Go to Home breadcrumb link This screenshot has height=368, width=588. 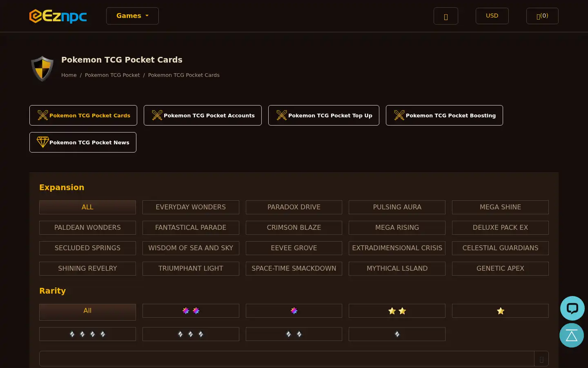(x=69, y=75)
